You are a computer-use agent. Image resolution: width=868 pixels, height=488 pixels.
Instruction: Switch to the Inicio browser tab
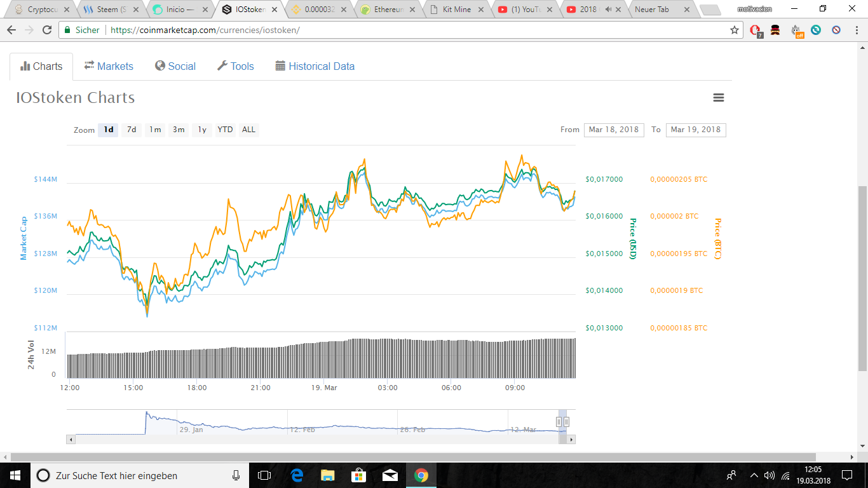[180, 10]
